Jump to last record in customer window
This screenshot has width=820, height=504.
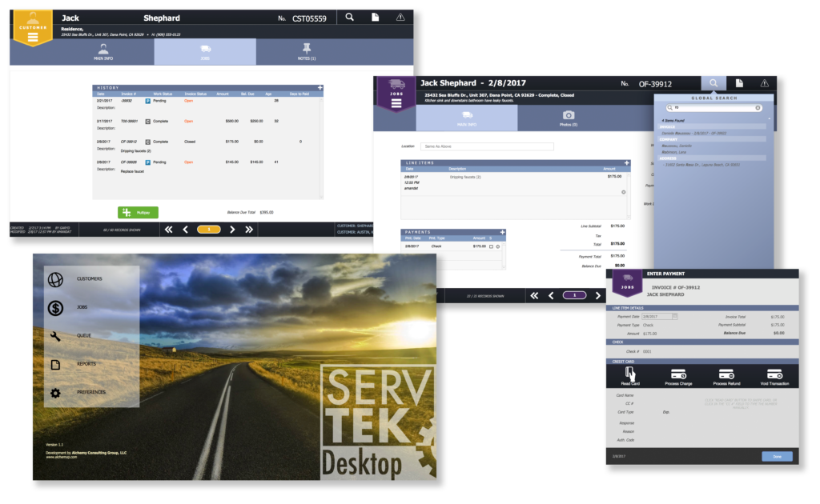pyautogui.click(x=249, y=230)
